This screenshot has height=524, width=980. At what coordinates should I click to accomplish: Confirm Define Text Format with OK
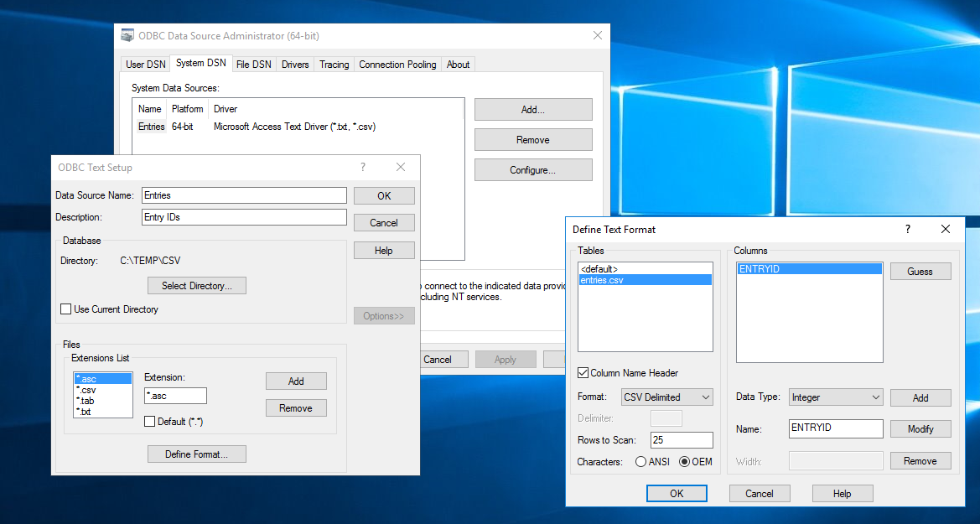[677, 493]
